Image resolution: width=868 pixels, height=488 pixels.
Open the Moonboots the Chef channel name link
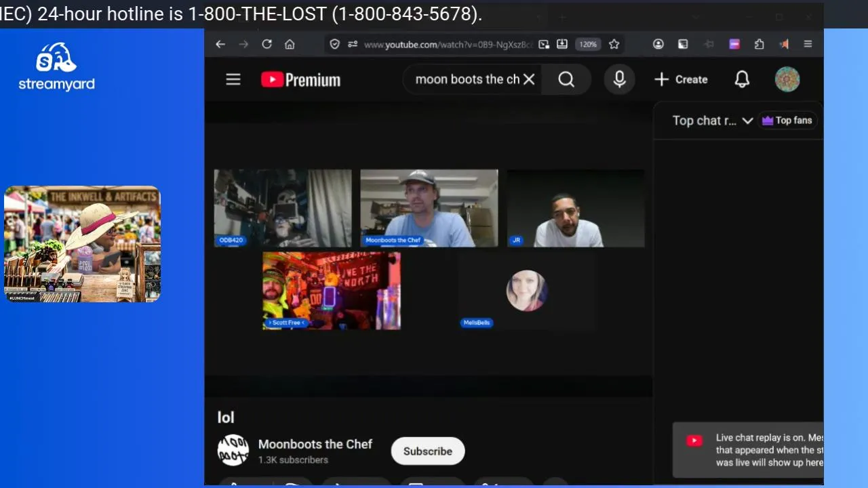[x=315, y=444]
